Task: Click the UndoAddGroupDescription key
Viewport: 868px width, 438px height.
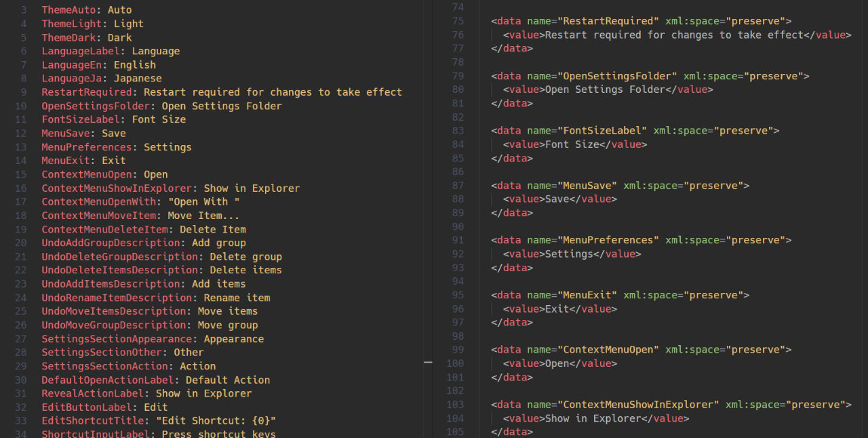Action: 111,243
